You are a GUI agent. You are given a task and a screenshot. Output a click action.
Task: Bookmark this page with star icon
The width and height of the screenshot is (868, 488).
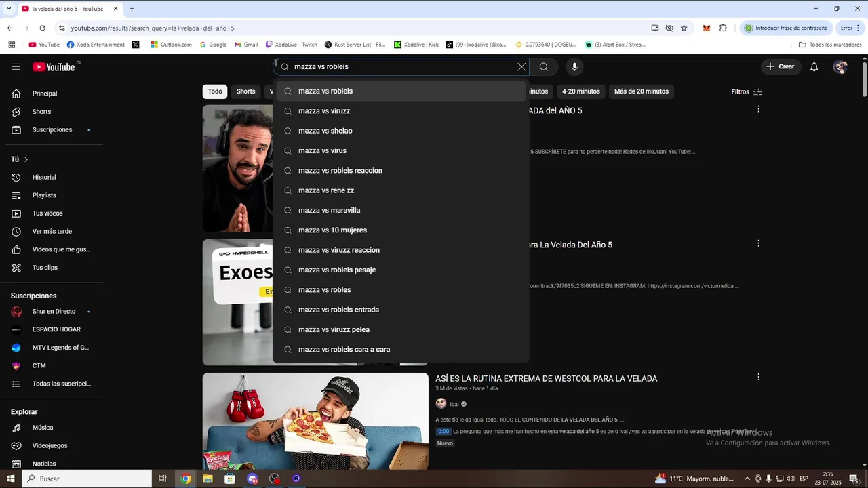(x=684, y=28)
